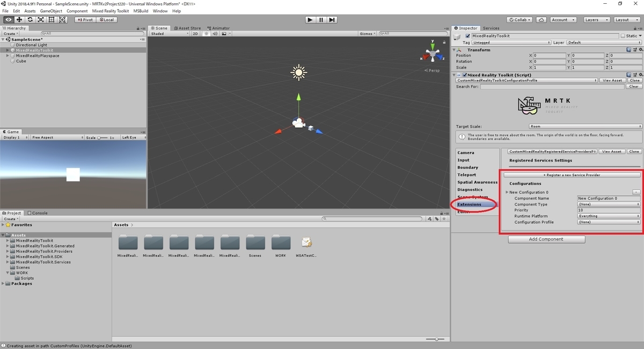The height and width of the screenshot is (349, 644).
Task: Click the Clear search button
Action: [634, 86]
